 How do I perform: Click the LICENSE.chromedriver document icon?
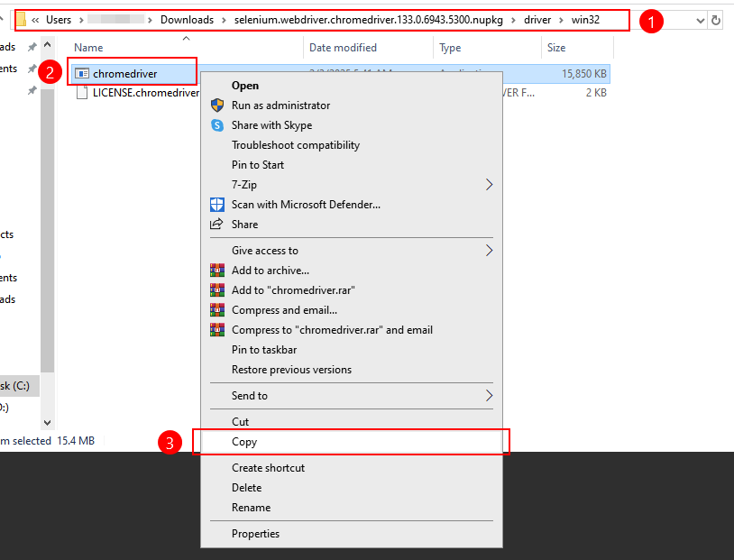point(82,93)
